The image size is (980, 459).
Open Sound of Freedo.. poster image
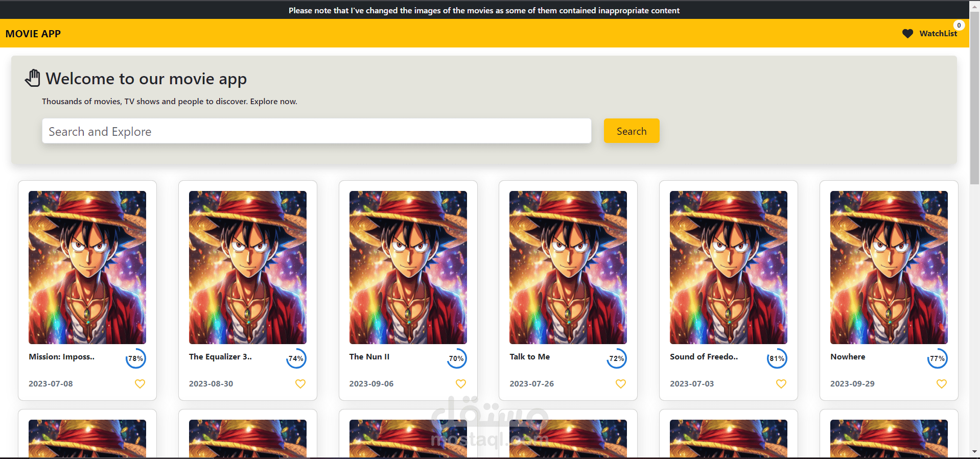click(x=729, y=268)
